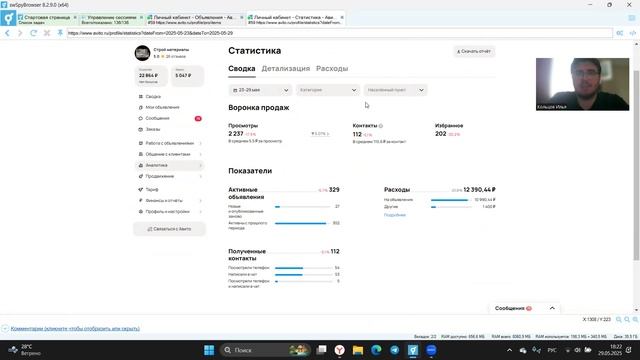Screen dimensions: 640x360
Task: Reload the page with the refresh icon
Action: tap(33, 33)
